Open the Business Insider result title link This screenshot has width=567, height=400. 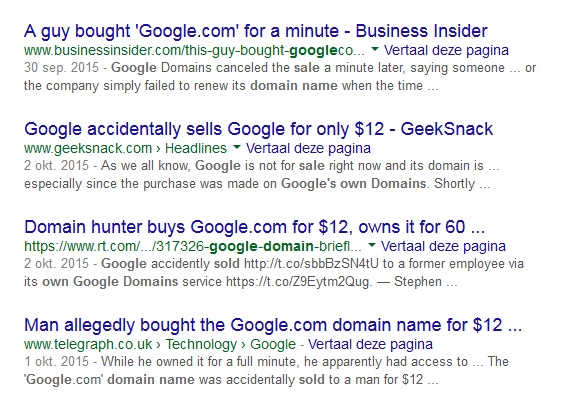(256, 31)
